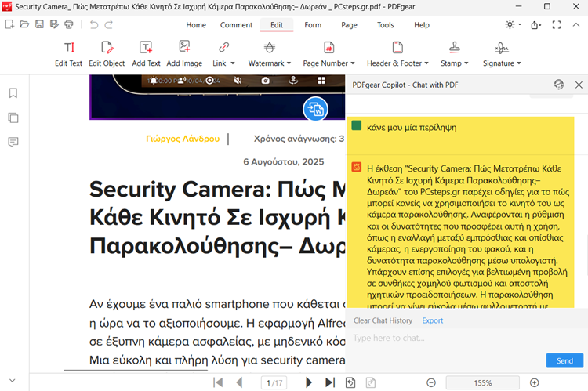Expand the Stamp dropdown arrow
Image resolution: width=588 pixels, height=391 pixels.
466,63
